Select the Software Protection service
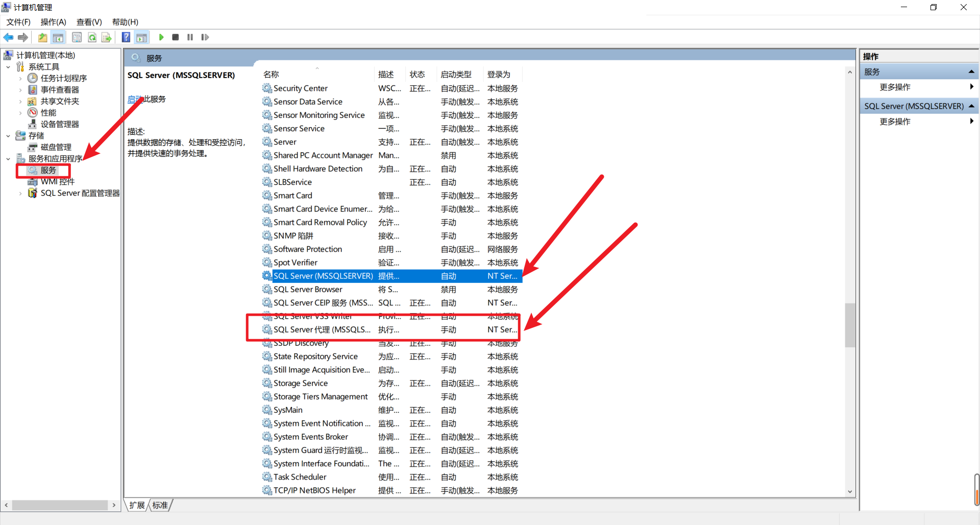 tap(391, 249)
